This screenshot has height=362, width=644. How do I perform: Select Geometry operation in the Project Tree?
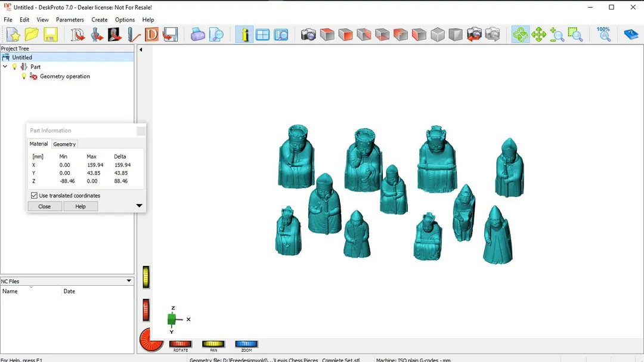(x=65, y=76)
